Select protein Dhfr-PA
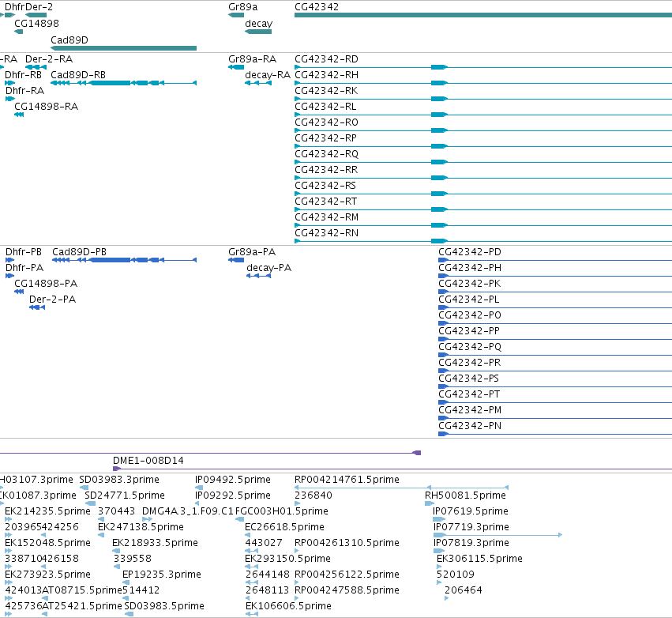The image size is (672, 618). [x=24, y=268]
